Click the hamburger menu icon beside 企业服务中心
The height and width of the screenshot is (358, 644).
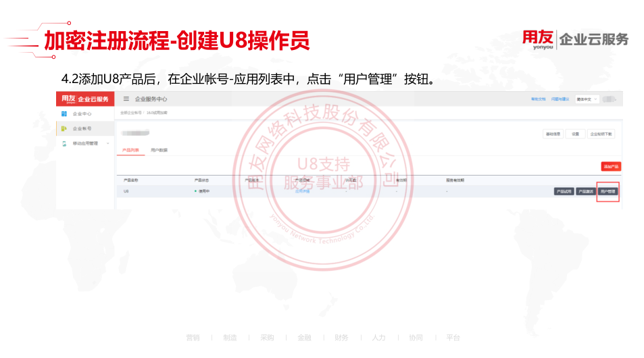point(126,99)
